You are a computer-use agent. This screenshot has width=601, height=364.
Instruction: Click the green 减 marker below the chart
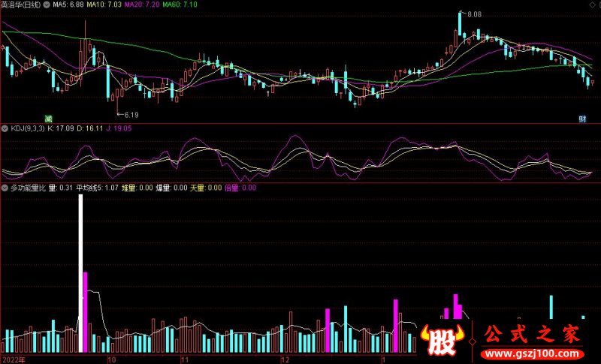click(x=48, y=119)
